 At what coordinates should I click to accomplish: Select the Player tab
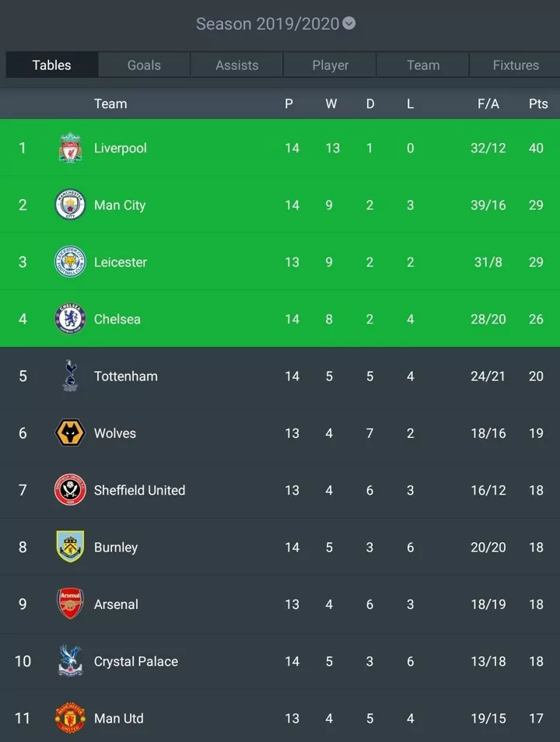pyautogui.click(x=330, y=65)
